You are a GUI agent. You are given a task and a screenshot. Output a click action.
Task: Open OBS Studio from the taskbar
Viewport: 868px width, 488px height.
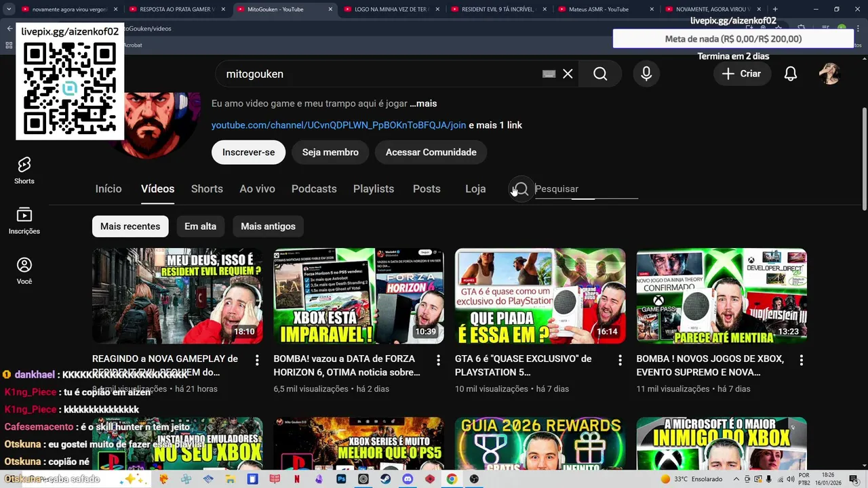[x=474, y=479]
